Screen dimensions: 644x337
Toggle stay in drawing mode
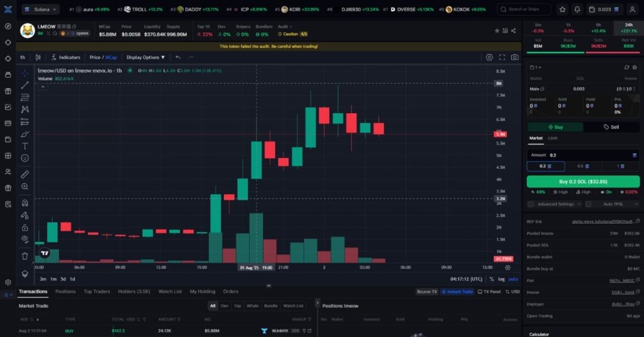(25, 215)
